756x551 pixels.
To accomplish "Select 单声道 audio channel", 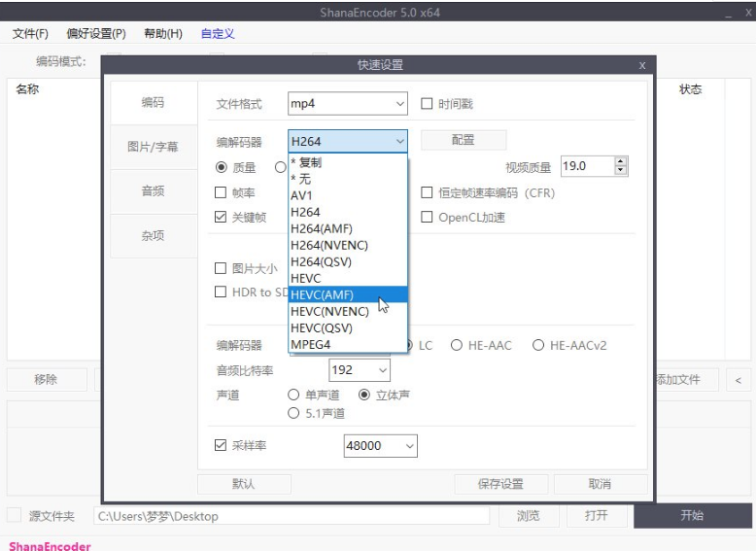I will pyautogui.click(x=293, y=395).
